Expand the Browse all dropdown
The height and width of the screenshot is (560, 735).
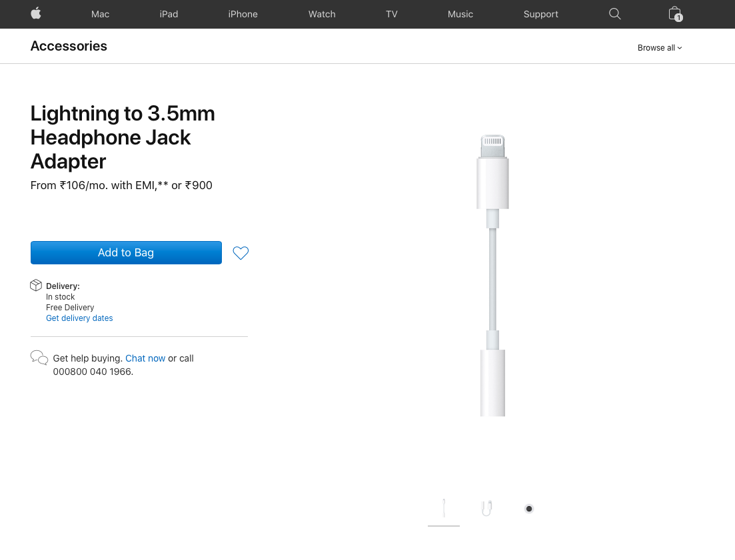click(660, 48)
